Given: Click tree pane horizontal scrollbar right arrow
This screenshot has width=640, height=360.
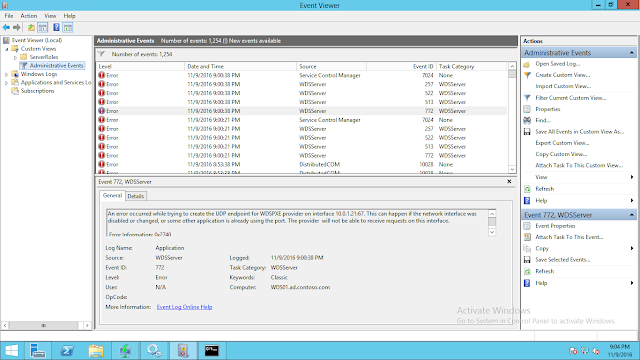Looking at the screenshot, I should pyautogui.click(x=87, y=325).
